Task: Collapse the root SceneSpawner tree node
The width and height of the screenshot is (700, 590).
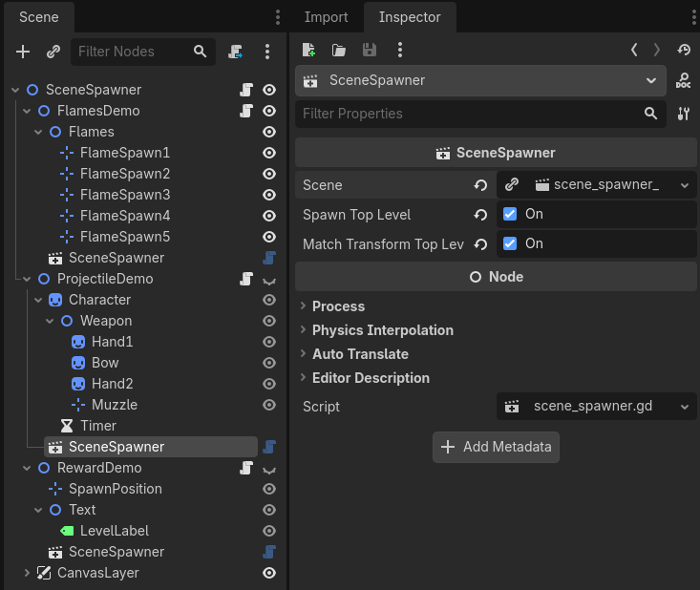Action: point(15,90)
